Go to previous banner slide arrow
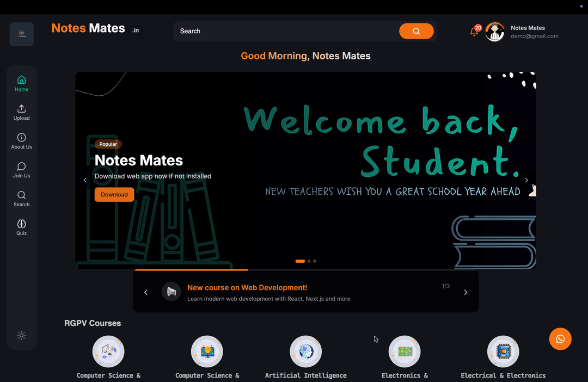 85,180
